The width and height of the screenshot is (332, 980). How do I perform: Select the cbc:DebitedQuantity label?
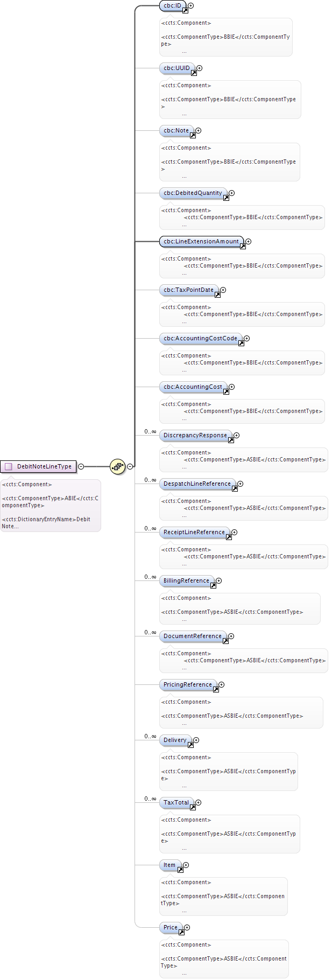[x=193, y=193]
